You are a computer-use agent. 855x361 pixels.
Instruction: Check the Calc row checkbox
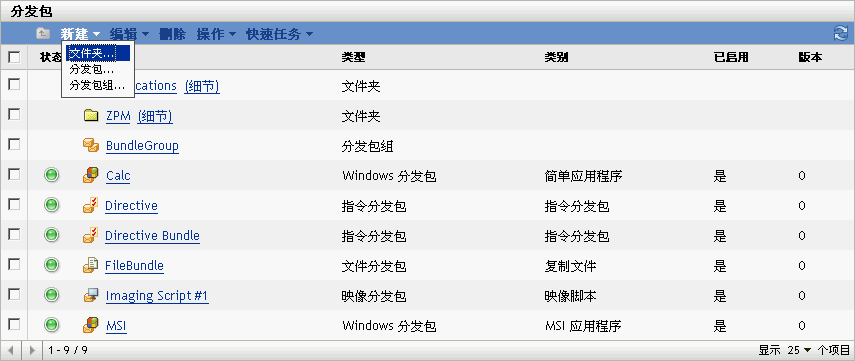click(x=14, y=174)
